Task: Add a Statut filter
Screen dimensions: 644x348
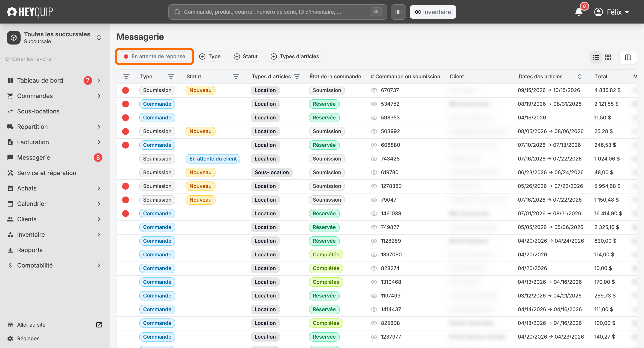Action: coord(246,57)
